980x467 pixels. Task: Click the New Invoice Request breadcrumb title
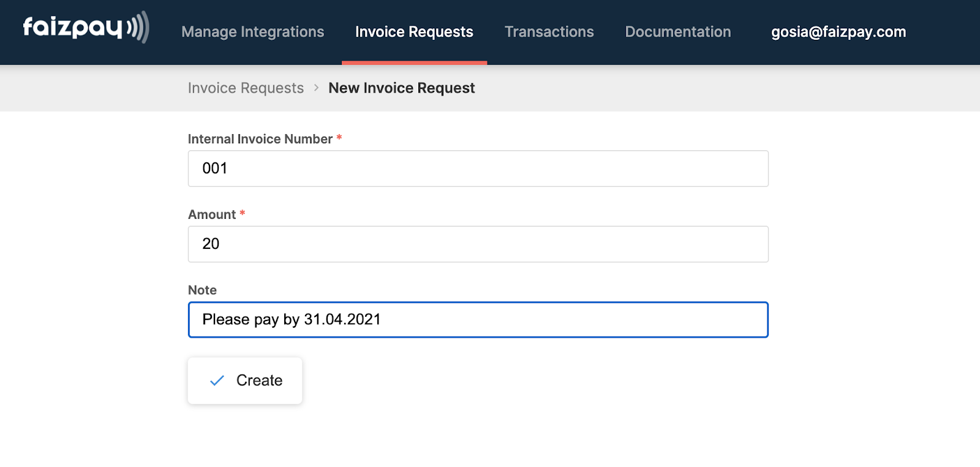[401, 88]
